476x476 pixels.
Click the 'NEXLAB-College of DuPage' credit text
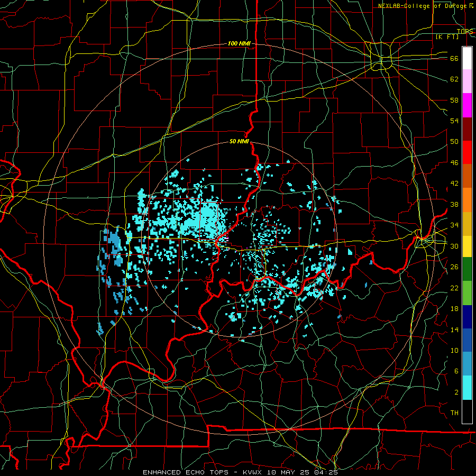[423, 6]
